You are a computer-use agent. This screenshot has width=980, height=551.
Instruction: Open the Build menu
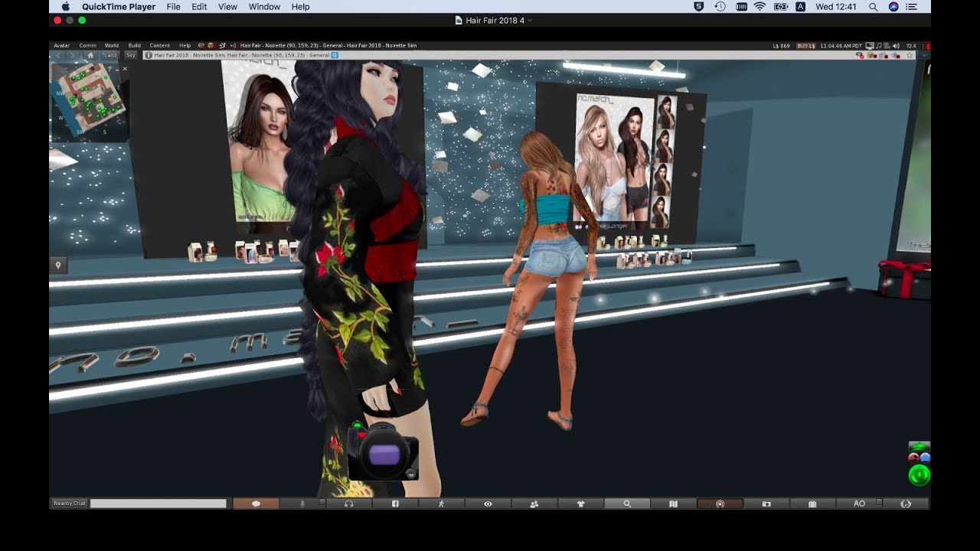tap(134, 46)
